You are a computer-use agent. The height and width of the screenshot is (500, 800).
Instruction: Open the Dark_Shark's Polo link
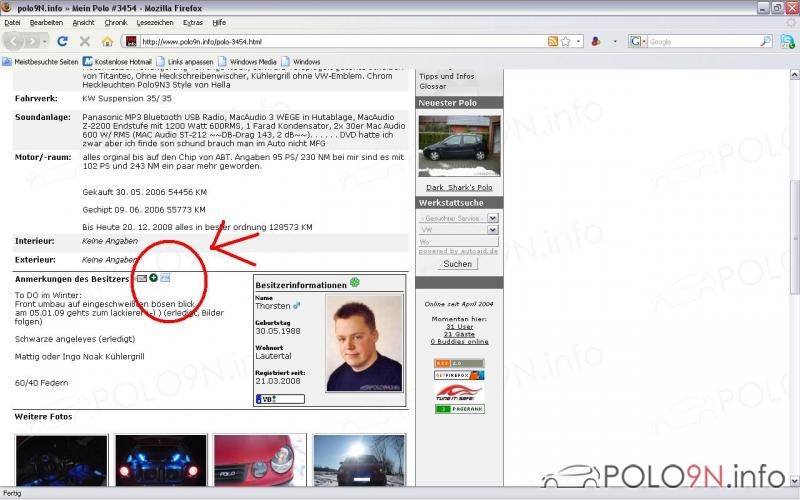(x=459, y=187)
